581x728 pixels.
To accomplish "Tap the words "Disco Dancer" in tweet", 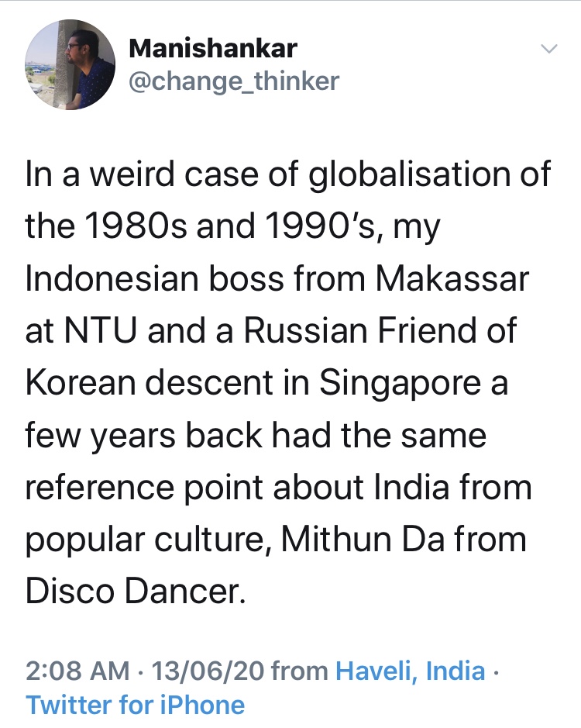I will tap(134, 592).
